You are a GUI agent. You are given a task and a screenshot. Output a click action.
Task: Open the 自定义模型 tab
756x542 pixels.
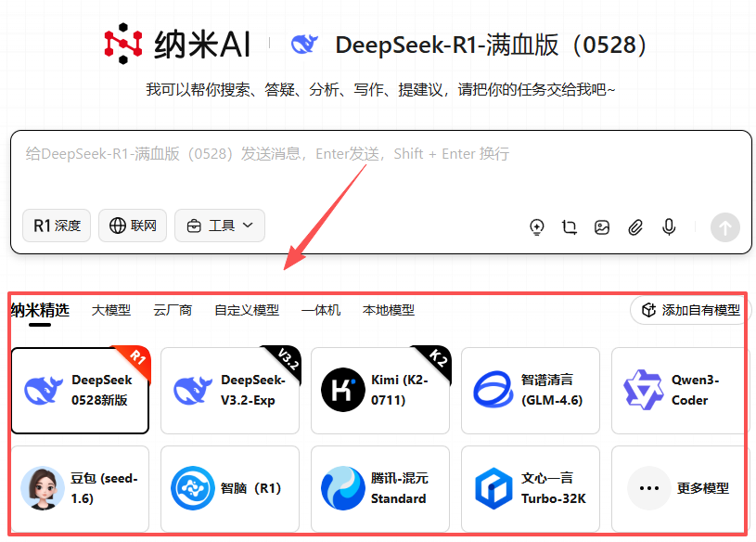247,310
